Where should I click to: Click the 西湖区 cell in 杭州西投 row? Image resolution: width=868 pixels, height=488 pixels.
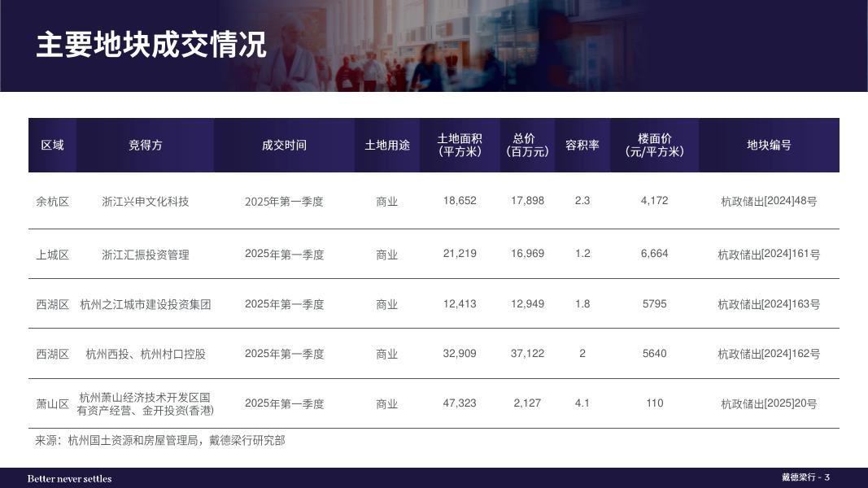pyautogui.click(x=53, y=354)
